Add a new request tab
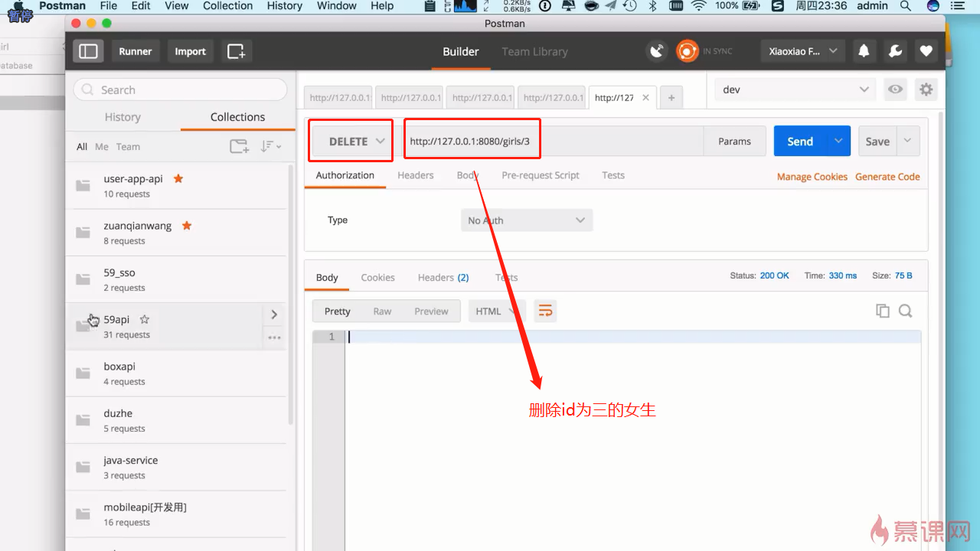 pyautogui.click(x=671, y=98)
